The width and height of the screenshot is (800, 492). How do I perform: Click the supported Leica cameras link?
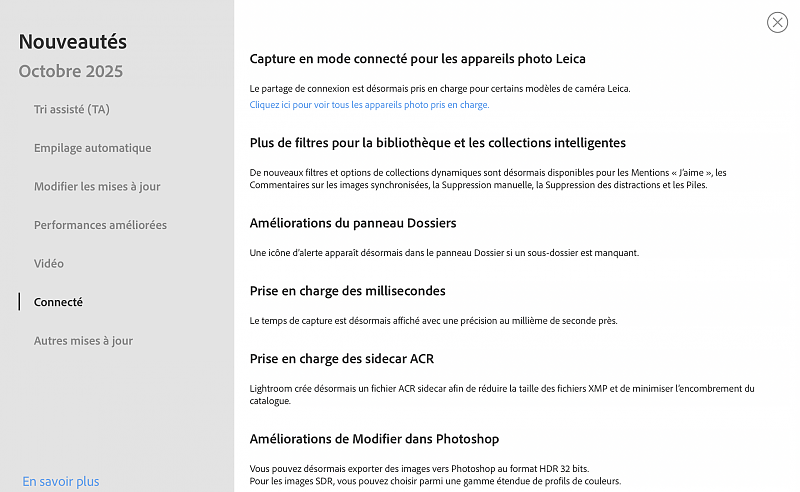(x=369, y=104)
